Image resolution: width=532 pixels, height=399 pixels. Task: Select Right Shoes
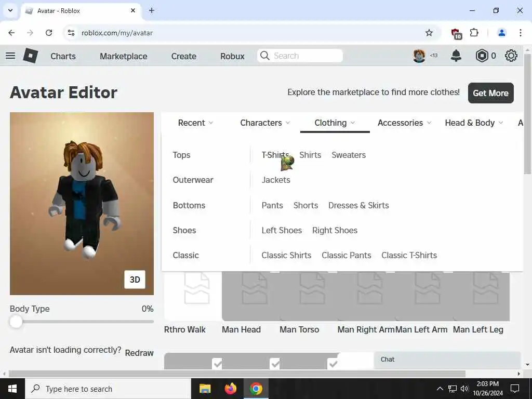pos(335,230)
